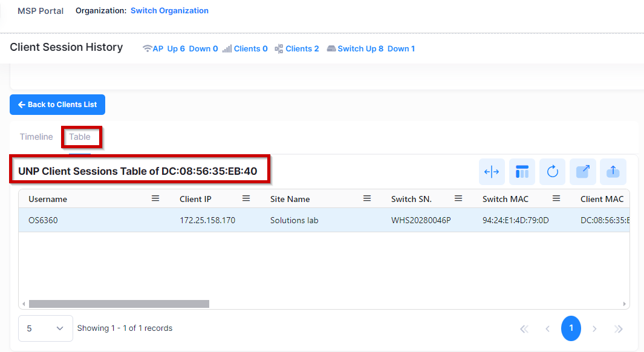
Task: Click the horizontal table scrollbar
Action: [119, 304]
